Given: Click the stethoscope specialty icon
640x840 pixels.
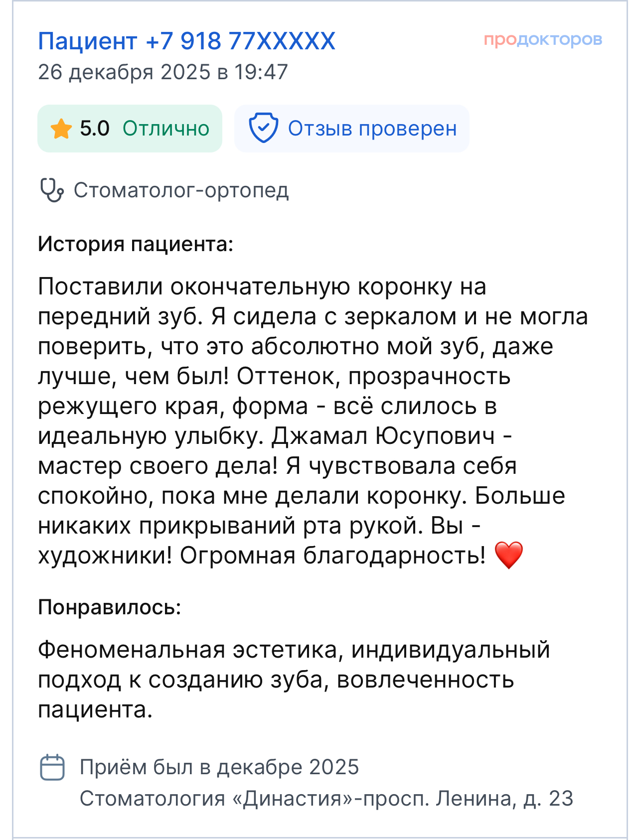Looking at the screenshot, I should point(52,190).
